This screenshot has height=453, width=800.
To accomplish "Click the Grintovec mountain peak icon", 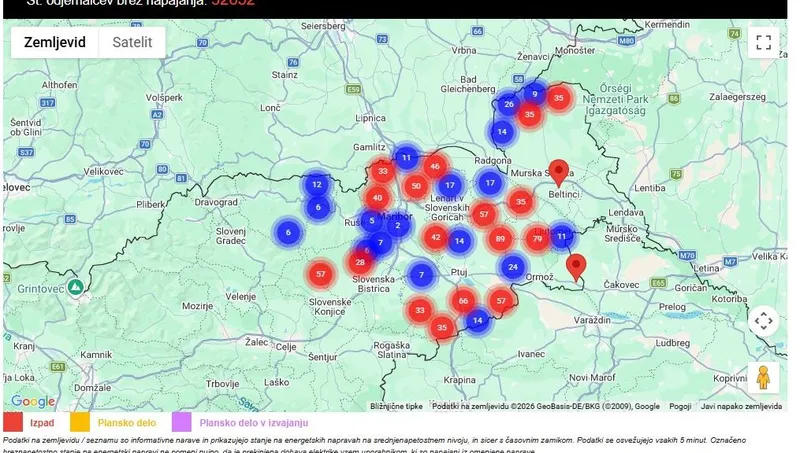I will coord(76,287).
